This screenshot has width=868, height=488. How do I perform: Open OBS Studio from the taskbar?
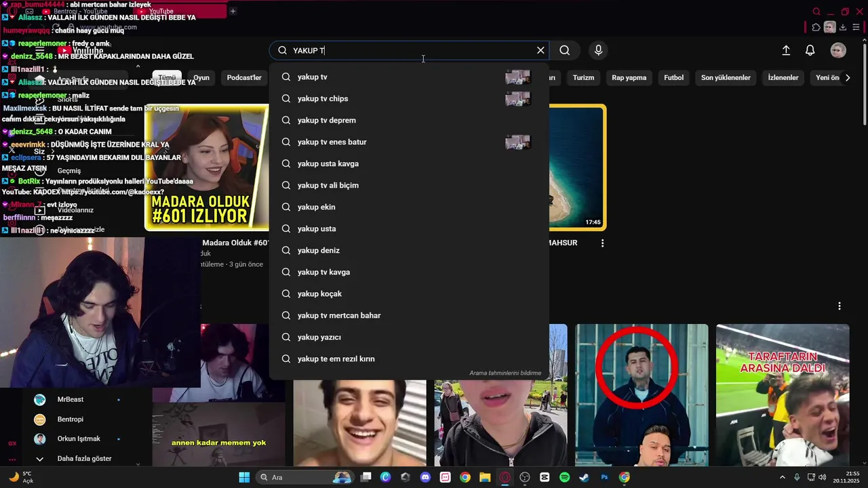[x=525, y=477]
